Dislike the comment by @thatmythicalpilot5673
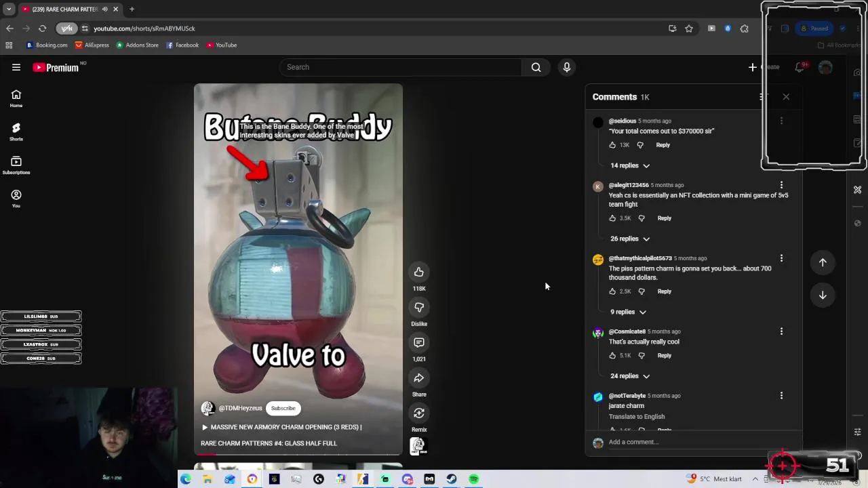 click(642, 291)
